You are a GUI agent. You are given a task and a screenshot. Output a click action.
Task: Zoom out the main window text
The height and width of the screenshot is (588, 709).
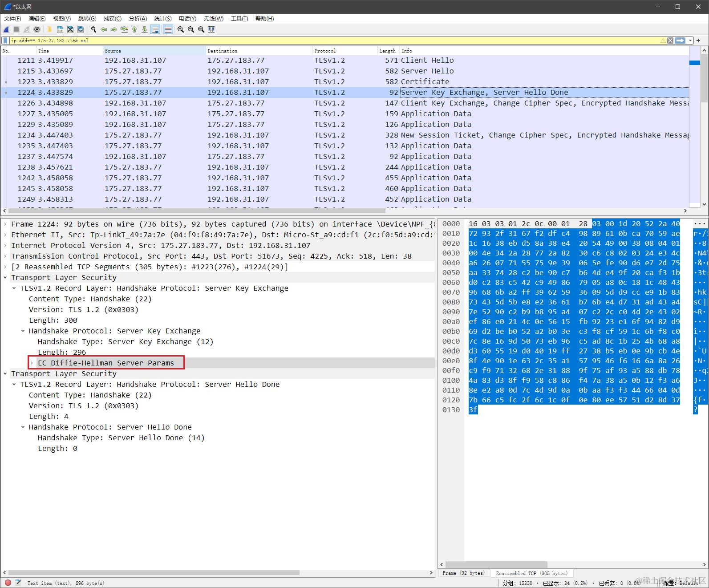(x=191, y=29)
